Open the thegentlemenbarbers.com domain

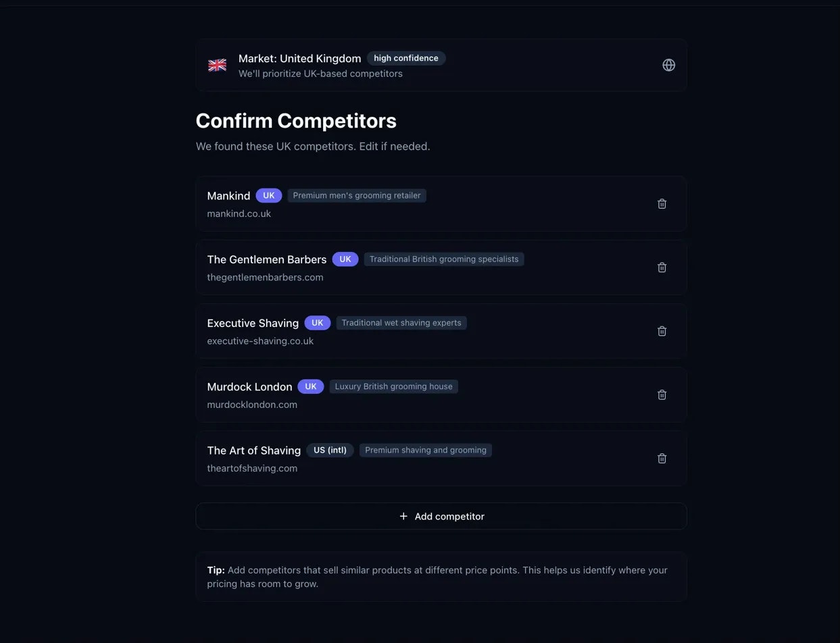(x=265, y=277)
